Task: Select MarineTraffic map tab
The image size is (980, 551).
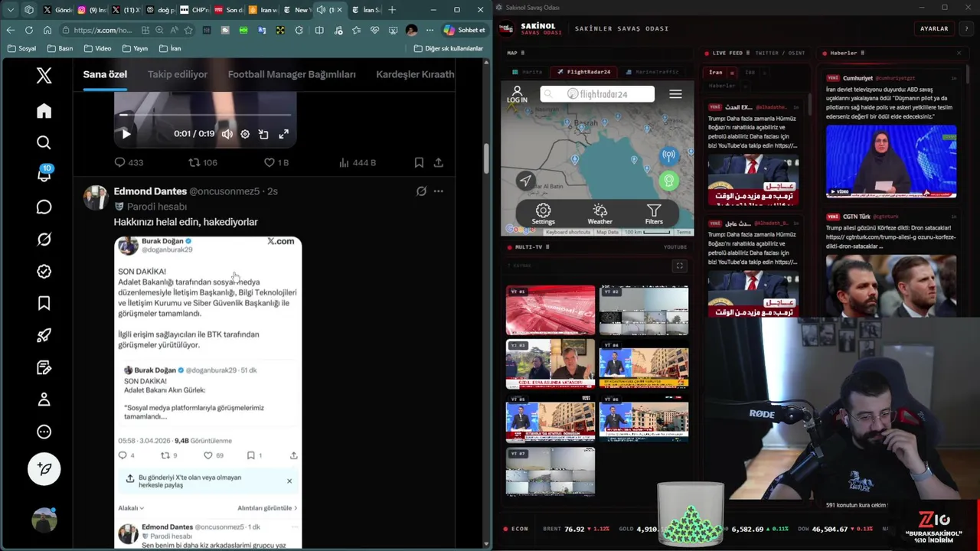Action: coord(652,72)
